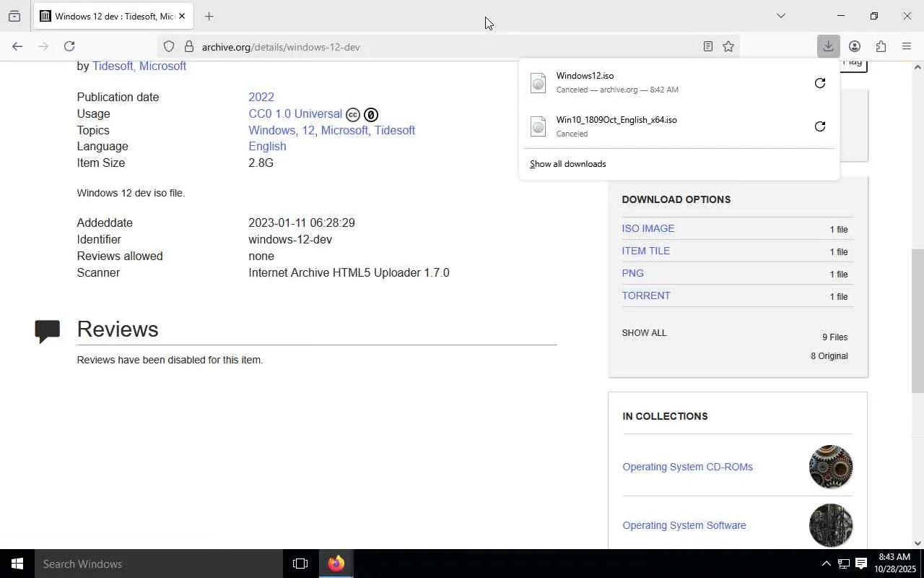The width and height of the screenshot is (924, 578).
Task: Open the Action Center notifications icon
Action: pos(861,564)
